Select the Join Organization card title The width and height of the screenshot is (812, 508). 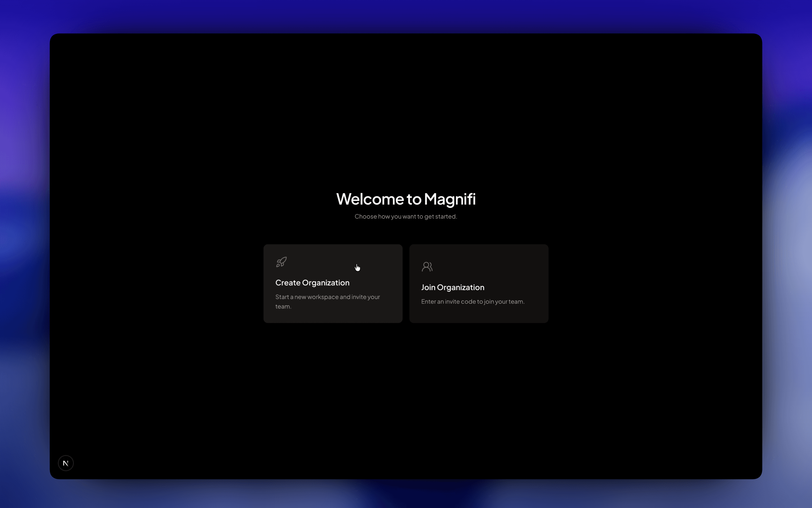coord(453,287)
